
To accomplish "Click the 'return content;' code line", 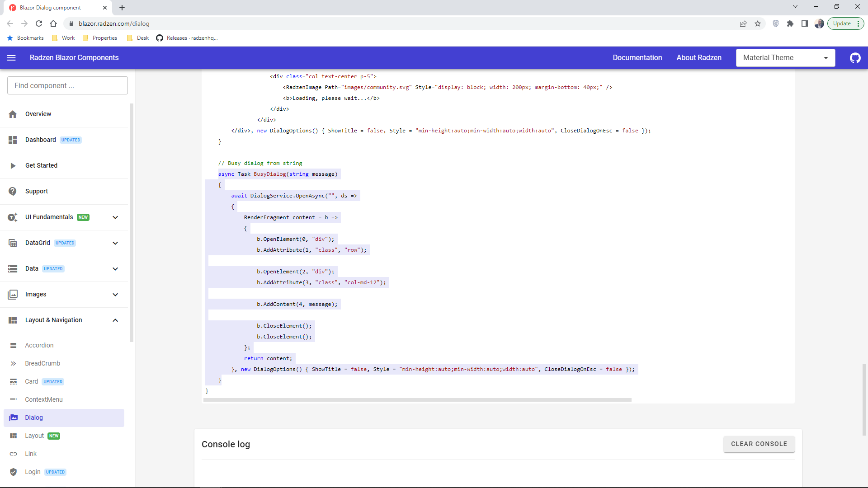I will coord(268,358).
